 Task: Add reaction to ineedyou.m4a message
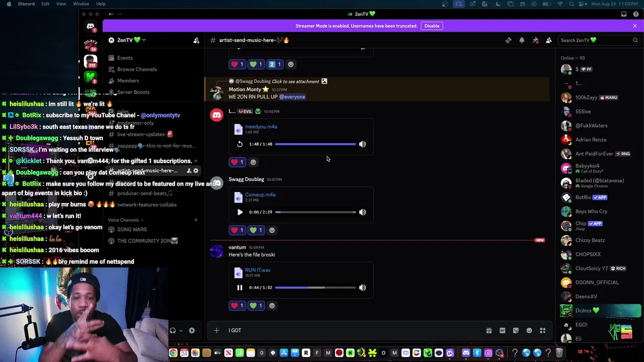point(253,162)
